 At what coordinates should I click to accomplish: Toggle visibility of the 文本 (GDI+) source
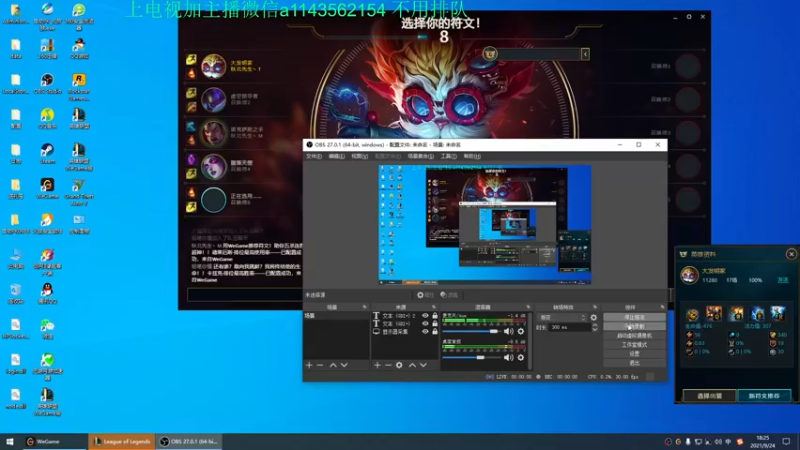point(425,323)
